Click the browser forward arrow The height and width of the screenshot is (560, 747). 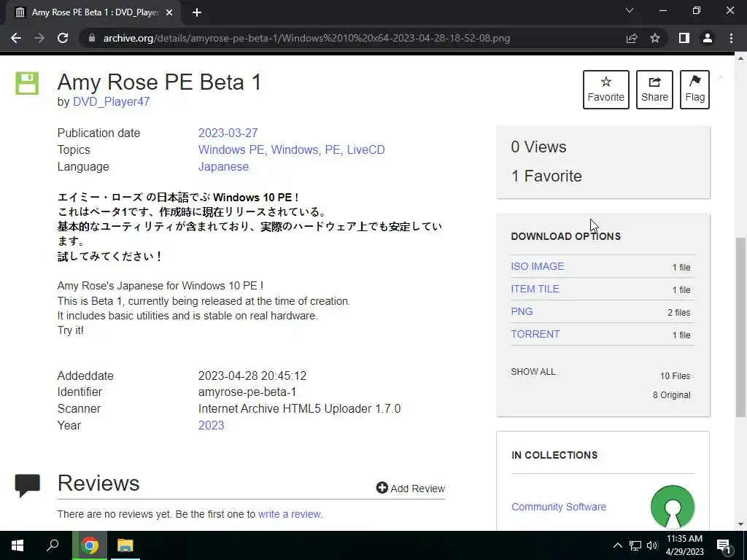point(39,38)
